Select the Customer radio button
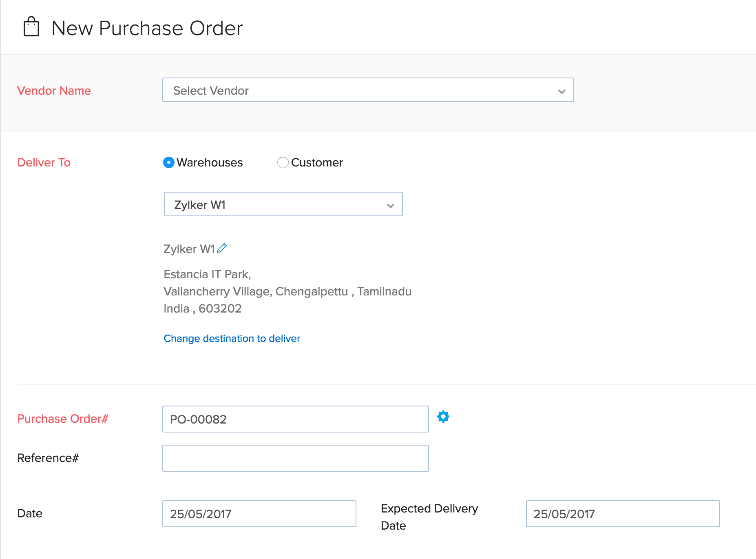Screen dimensions: 756x559 283,162
